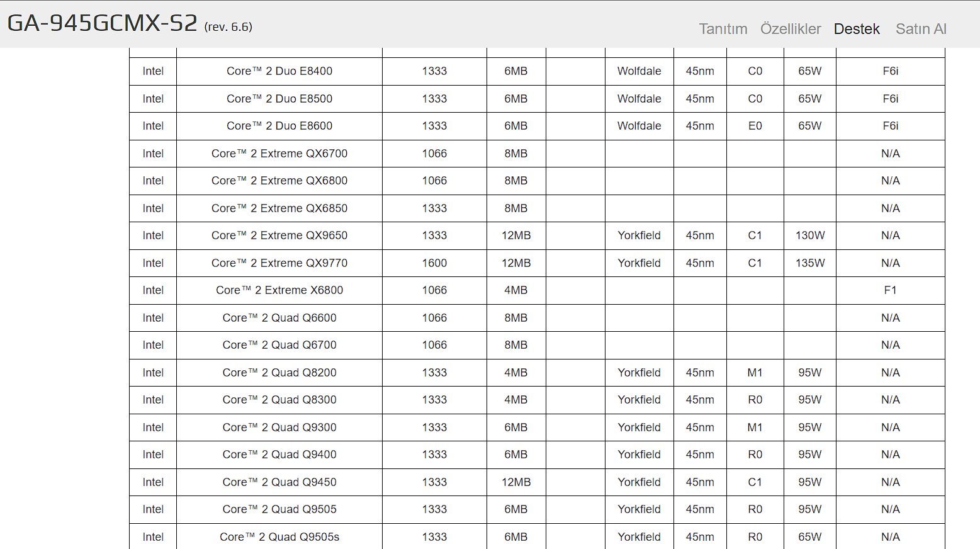This screenshot has height=549, width=980.
Task: Pick the 'Core™ 2 Quad Q9400' cell
Action: point(279,455)
